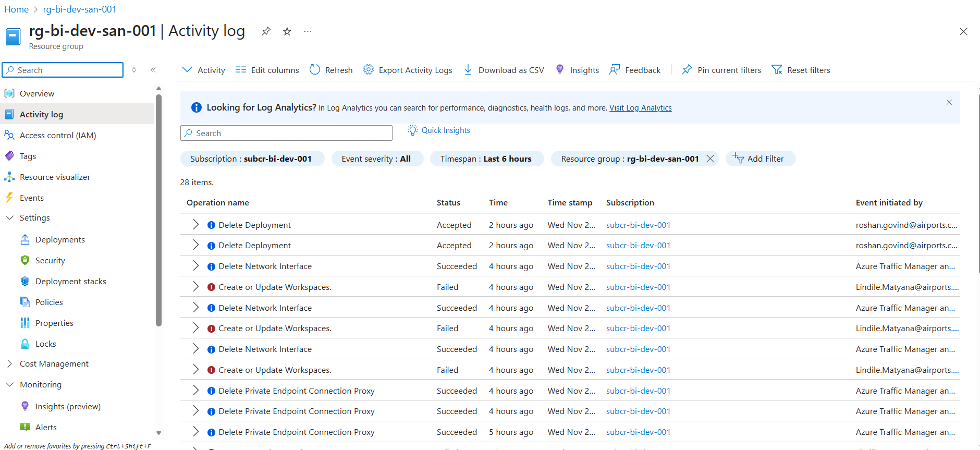Click the first failed Create or Update Workspaces error icon
Viewport: 980px width, 450px height.
211,287
